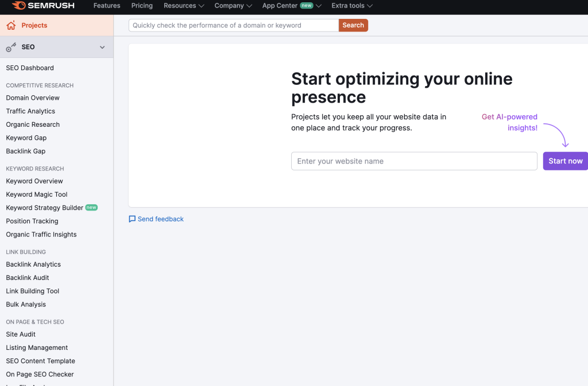This screenshot has height=386, width=588.
Task: Click the new badge next to Keyword Strategy Builder
Action: click(91, 208)
